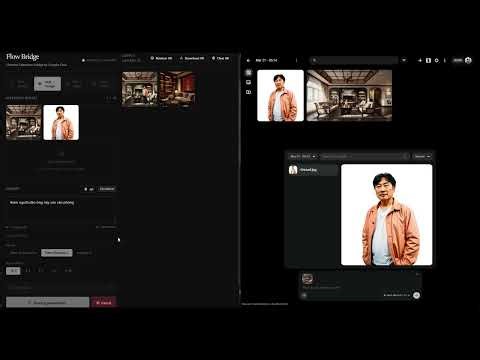The image size is (480, 360).
Task: Select the room reference thumbnail in Flow Bridge
Action: pos(24,122)
